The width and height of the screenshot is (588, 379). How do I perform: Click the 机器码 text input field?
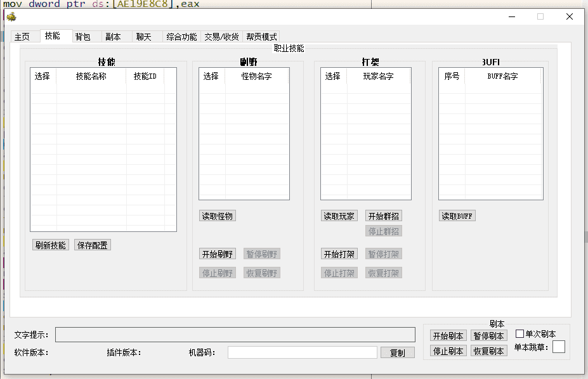click(302, 352)
